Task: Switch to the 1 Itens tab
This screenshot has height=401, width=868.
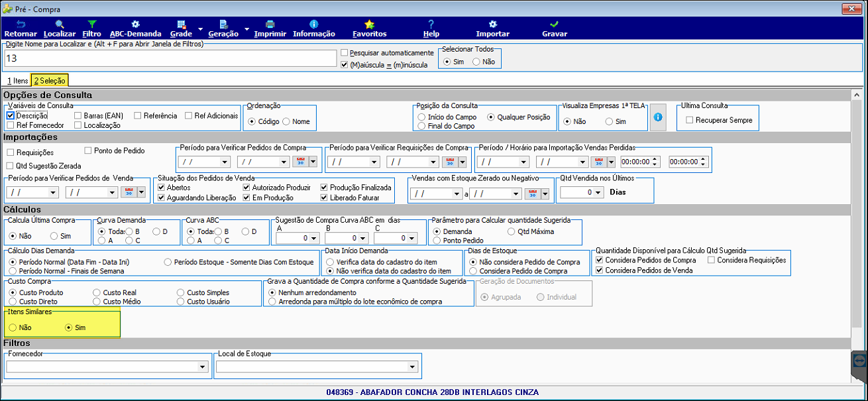Action: pyautogui.click(x=17, y=80)
